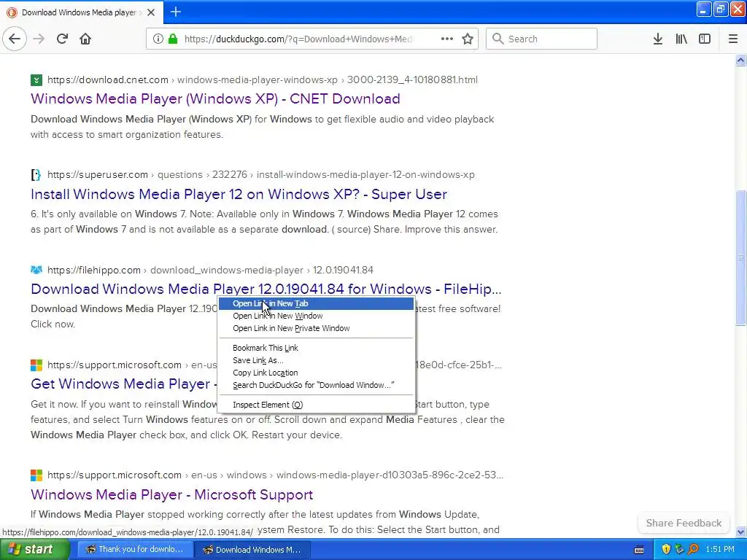Click the magnifier icon in system tray
The height and width of the screenshot is (560, 747).
[693, 549]
